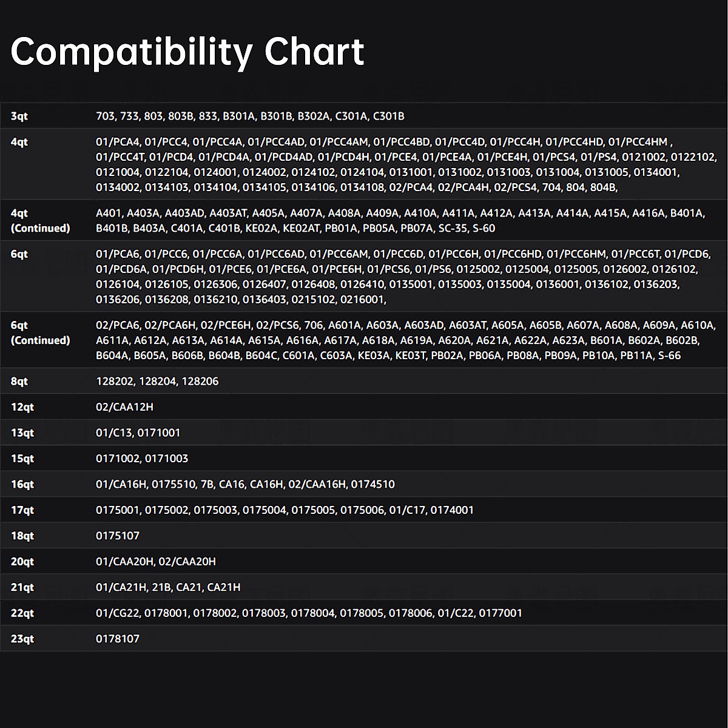Click the 22qt row label
This screenshot has width=728, height=728.
(22, 613)
